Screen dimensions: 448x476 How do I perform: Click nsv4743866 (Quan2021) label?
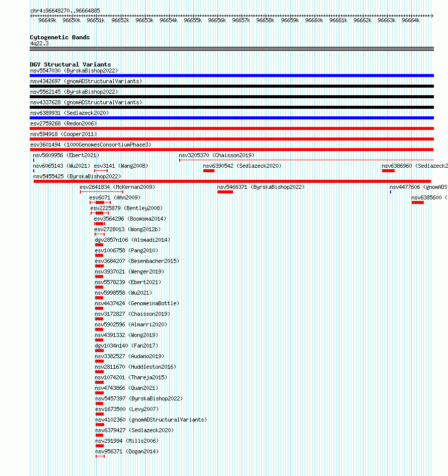(x=126, y=388)
